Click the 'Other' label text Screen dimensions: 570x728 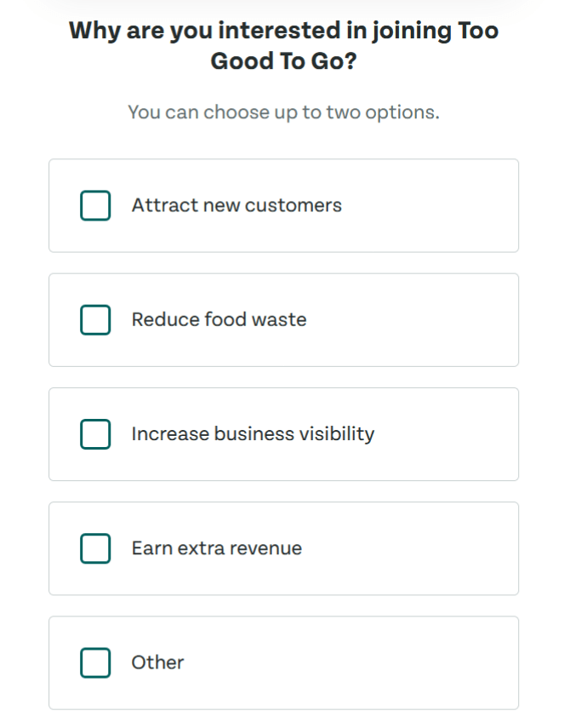pyautogui.click(x=157, y=662)
